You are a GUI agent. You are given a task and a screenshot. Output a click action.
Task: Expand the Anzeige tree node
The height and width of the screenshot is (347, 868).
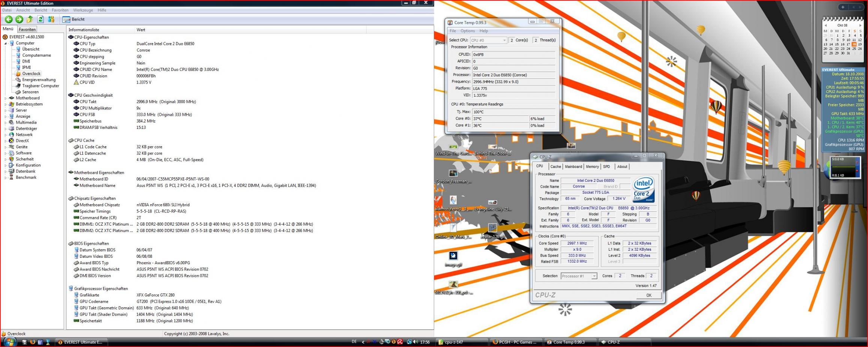[x=6, y=117]
